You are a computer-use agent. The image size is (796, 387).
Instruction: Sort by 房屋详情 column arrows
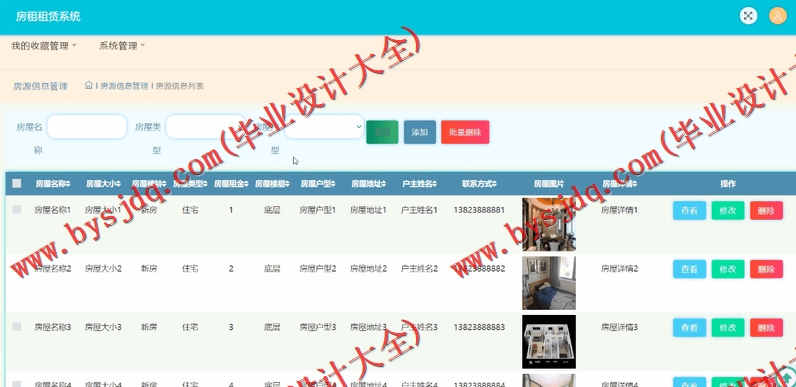tap(635, 184)
